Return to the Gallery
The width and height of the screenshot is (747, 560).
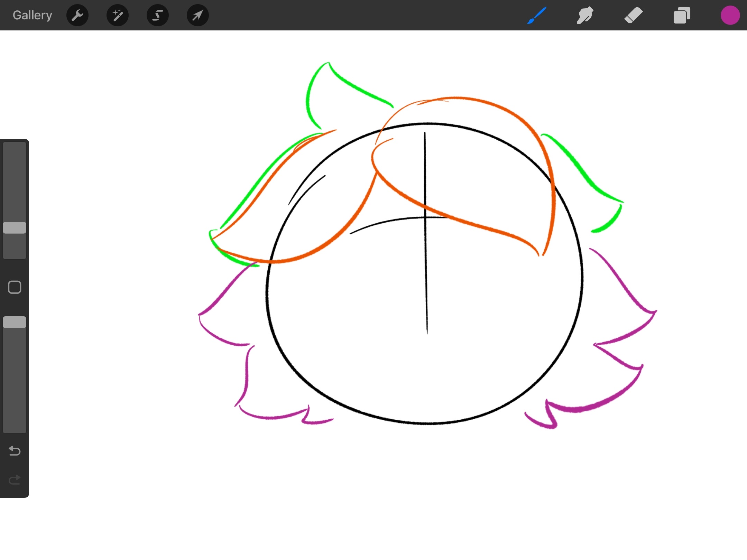click(33, 16)
